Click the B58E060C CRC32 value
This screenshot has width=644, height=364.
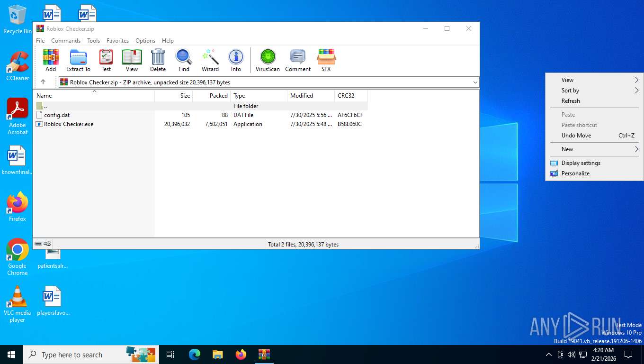coord(349,124)
